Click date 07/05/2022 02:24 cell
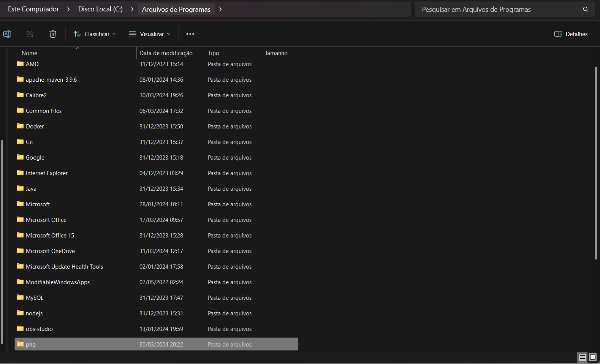The width and height of the screenshot is (600, 364). (161, 282)
